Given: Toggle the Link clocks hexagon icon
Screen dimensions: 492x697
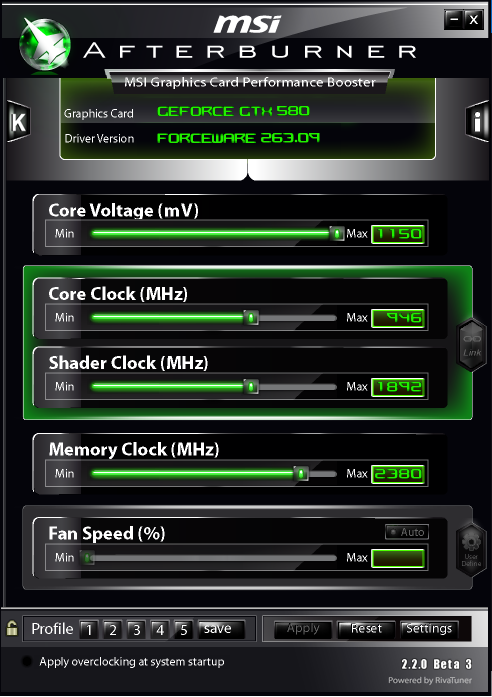Looking at the screenshot, I should coord(471,345).
